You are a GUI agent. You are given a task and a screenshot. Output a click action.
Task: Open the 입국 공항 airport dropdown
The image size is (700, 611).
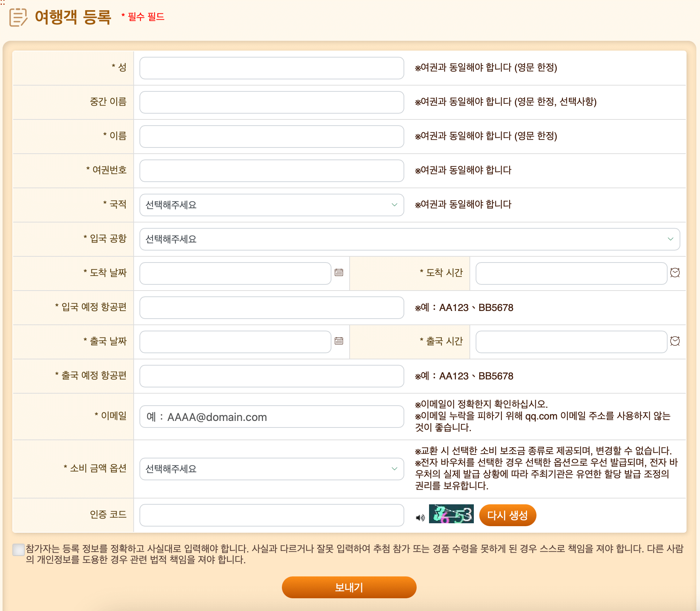pyautogui.click(x=410, y=239)
